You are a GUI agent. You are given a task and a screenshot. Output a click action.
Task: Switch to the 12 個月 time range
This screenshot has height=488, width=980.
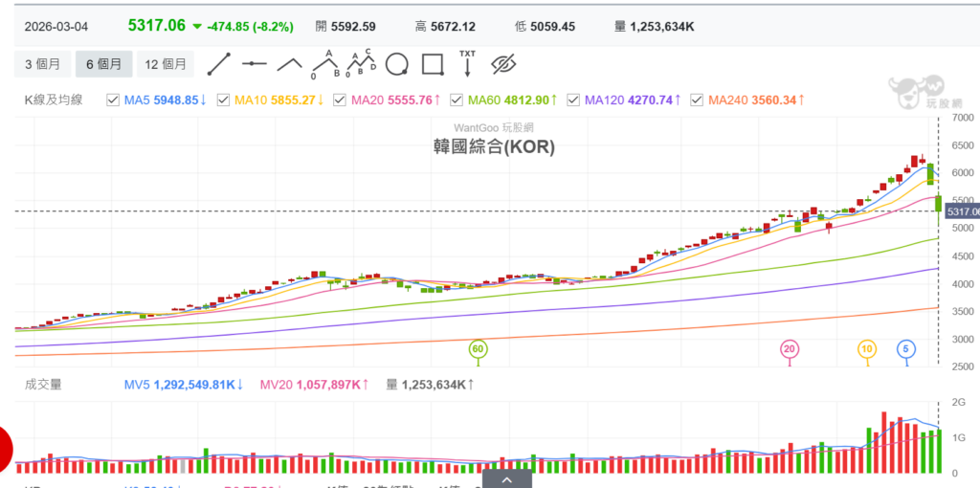coord(165,64)
